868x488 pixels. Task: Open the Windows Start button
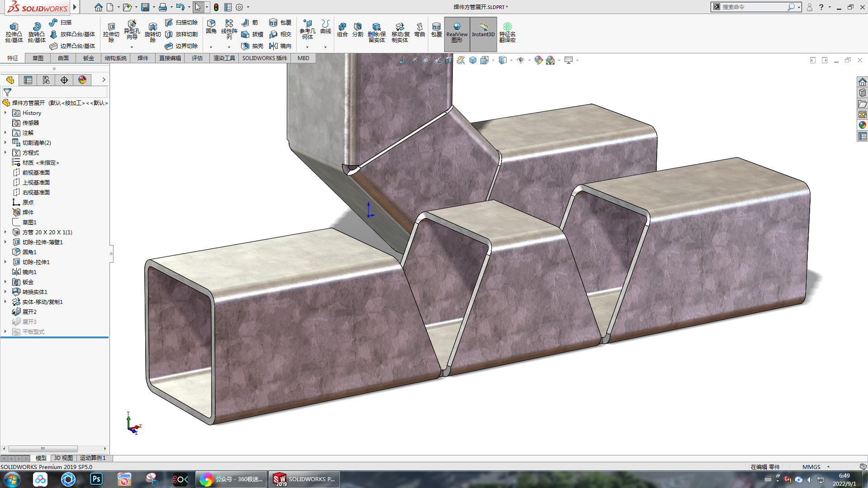(12, 479)
